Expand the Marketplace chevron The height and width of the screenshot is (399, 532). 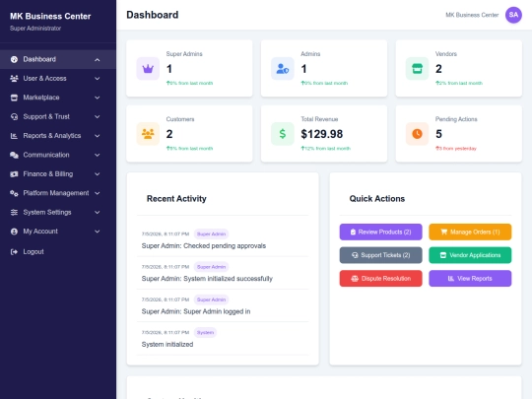tap(97, 98)
